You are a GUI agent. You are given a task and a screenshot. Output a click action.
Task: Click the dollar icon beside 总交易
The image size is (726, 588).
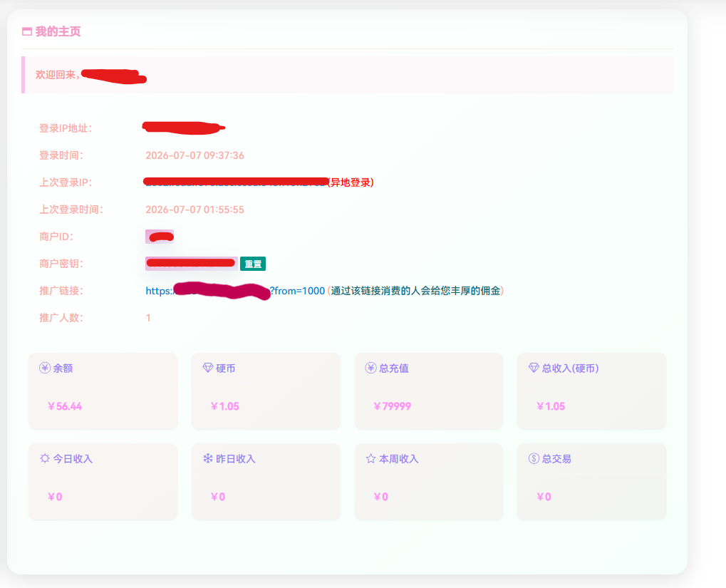click(x=534, y=458)
